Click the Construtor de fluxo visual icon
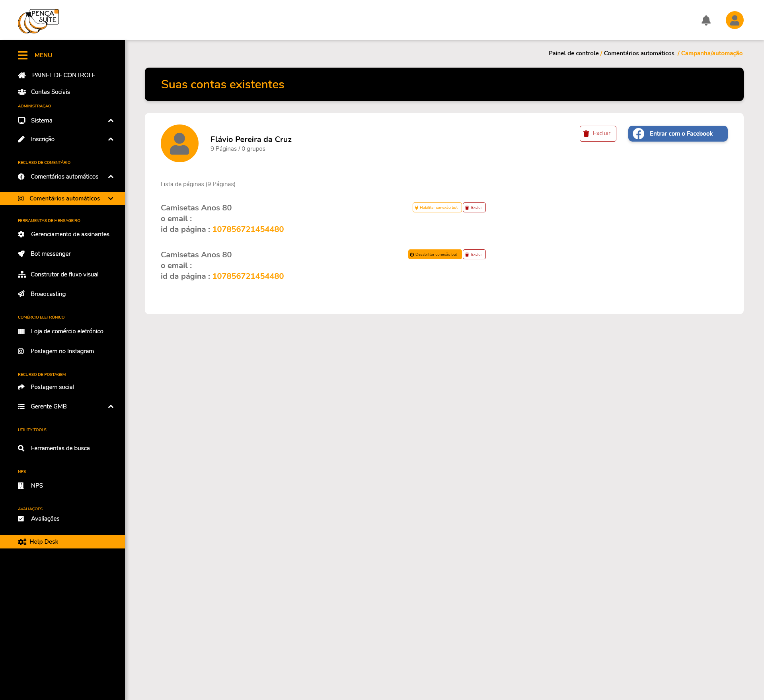 click(21, 274)
